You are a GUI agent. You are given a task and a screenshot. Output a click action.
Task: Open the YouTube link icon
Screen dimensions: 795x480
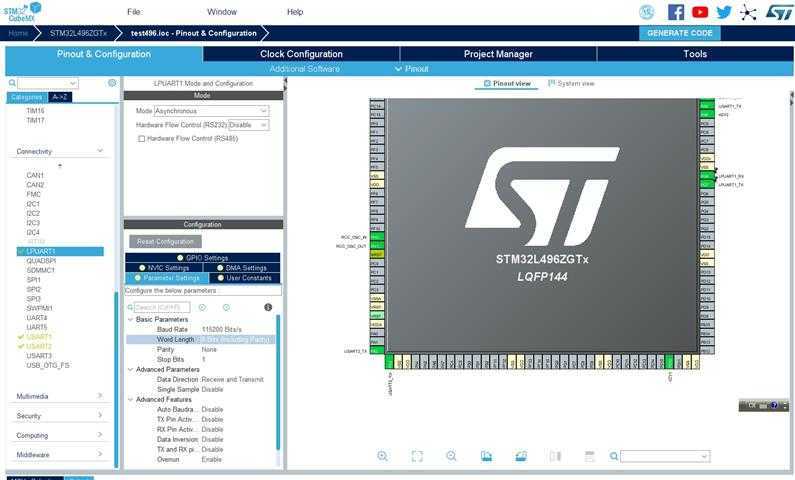(700, 12)
